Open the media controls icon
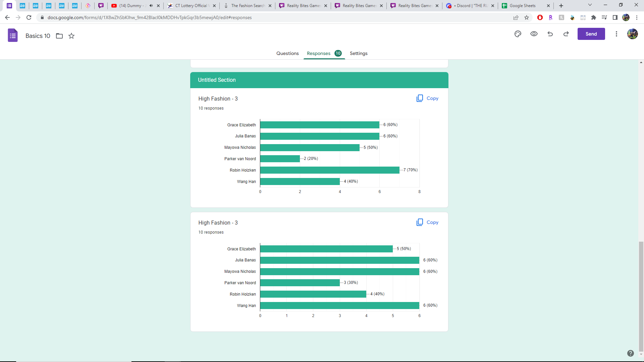Image resolution: width=644 pixels, height=362 pixels. (604, 17)
